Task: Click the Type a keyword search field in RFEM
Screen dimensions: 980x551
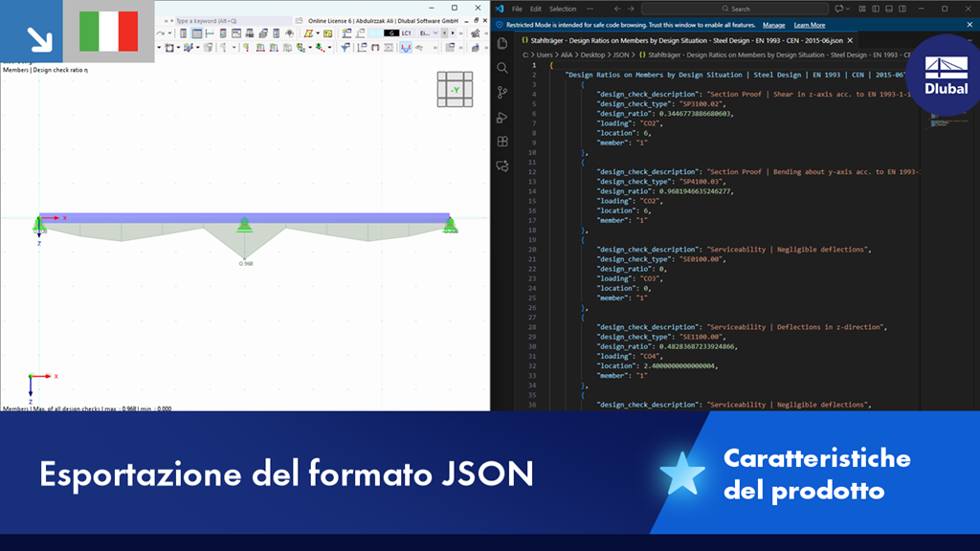Action: pos(234,21)
